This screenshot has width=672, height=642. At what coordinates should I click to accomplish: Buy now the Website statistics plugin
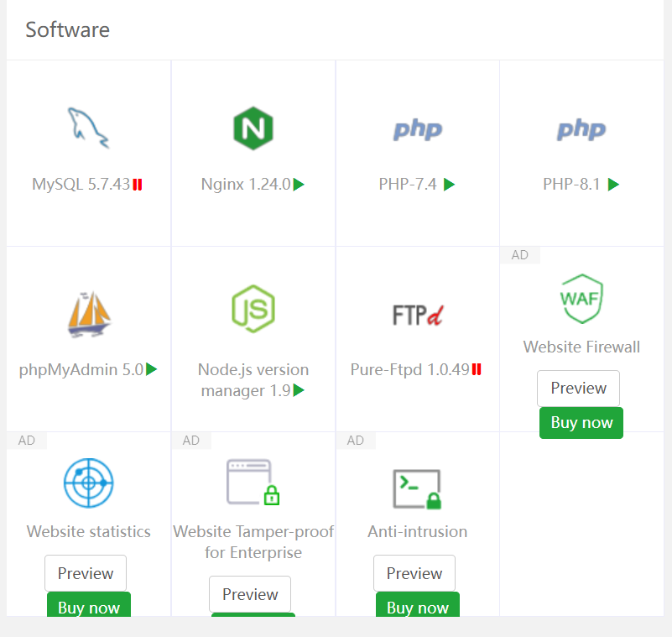click(89, 605)
